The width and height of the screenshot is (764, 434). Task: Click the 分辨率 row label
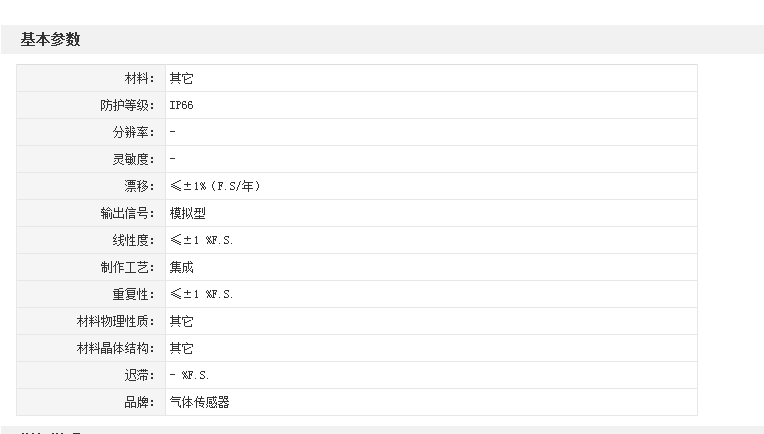pyautogui.click(x=134, y=132)
